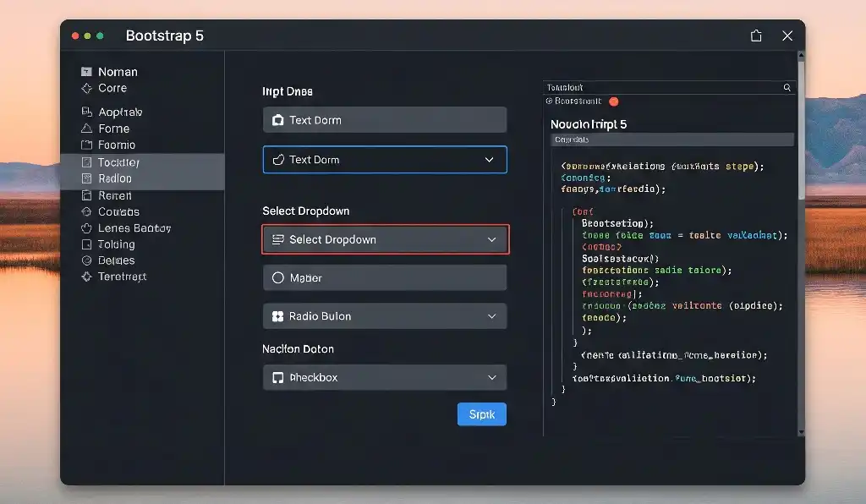The height and width of the screenshot is (504, 866).
Task: Click the Bootstrap 5 window title
Action: tap(165, 36)
